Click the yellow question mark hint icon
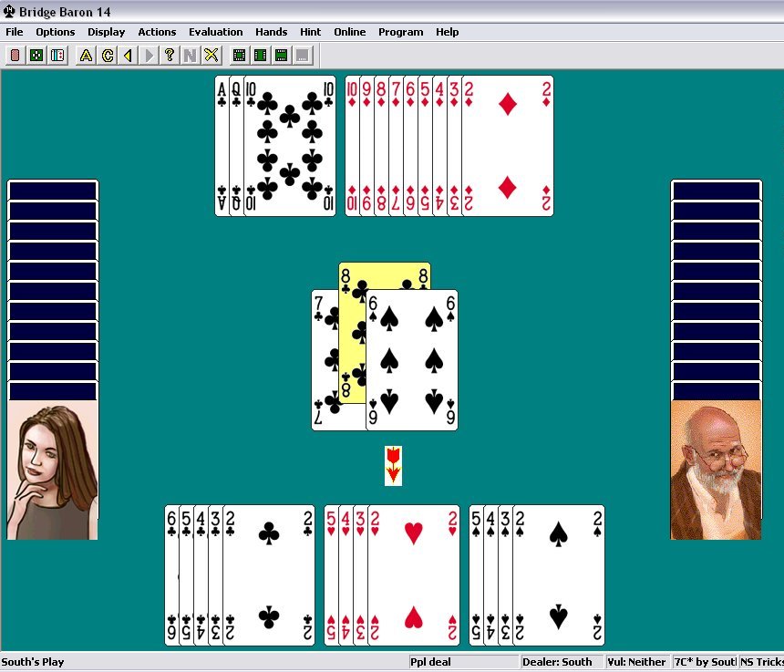The height and width of the screenshot is (672, 784). click(170, 56)
